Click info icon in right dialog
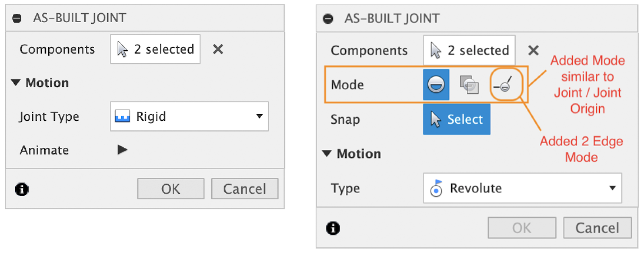Image resolution: width=644 pixels, height=254 pixels. [x=333, y=228]
